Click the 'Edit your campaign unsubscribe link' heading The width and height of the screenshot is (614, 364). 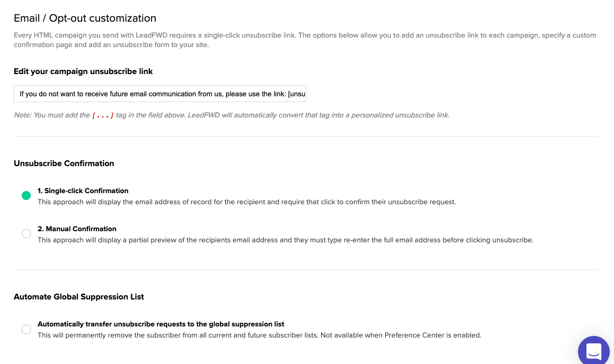click(83, 71)
